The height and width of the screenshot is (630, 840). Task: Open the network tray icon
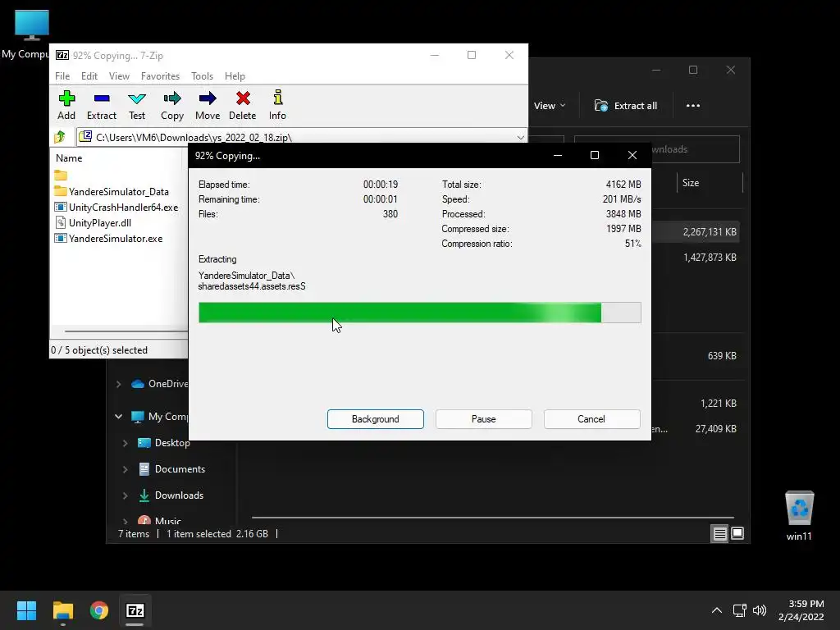coord(739,610)
